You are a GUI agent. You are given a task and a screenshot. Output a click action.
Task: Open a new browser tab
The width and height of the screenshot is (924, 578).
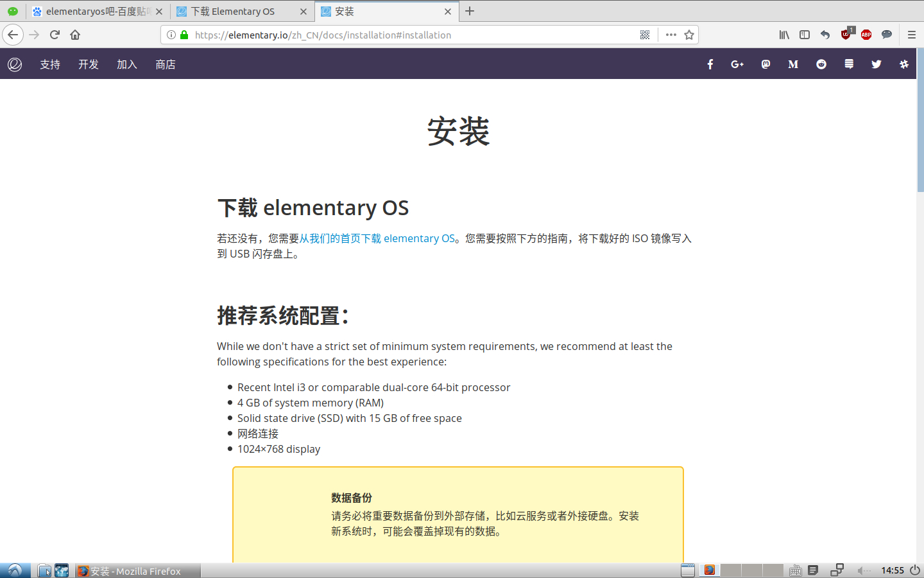pos(470,11)
